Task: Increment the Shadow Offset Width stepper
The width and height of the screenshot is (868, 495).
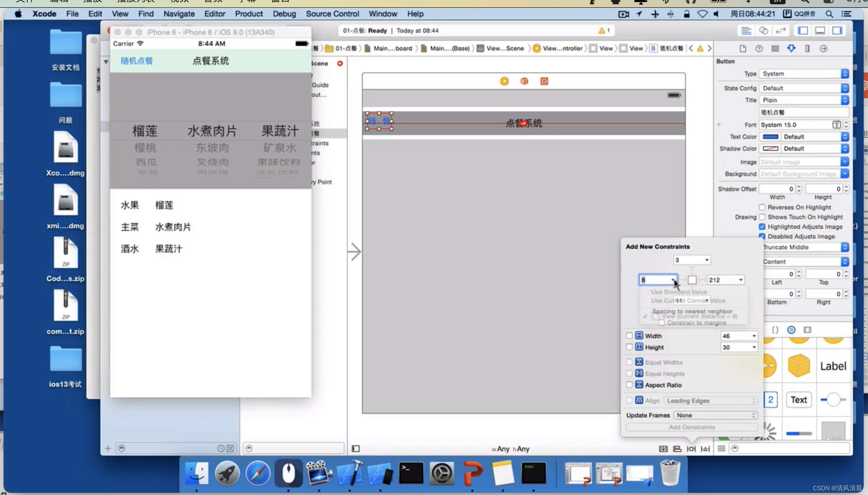Action: click(798, 187)
